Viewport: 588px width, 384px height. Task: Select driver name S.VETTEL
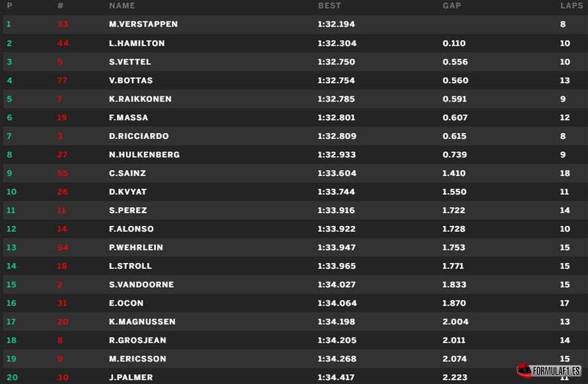(x=130, y=62)
